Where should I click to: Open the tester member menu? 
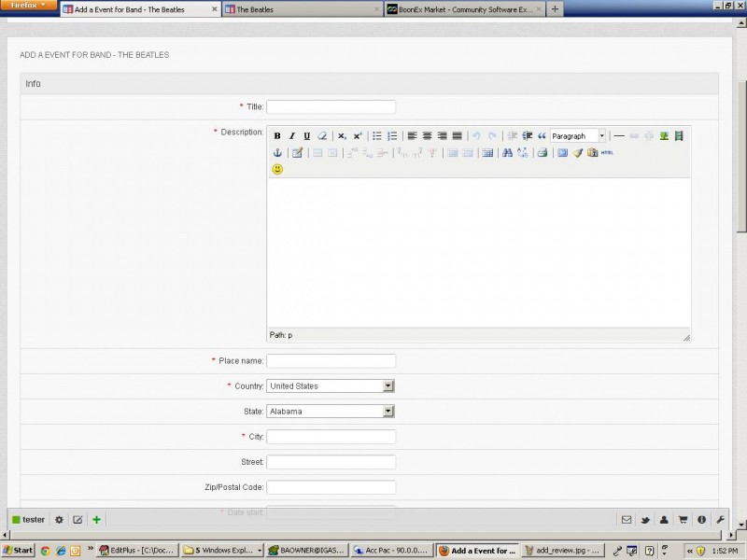click(x=28, y=520)
